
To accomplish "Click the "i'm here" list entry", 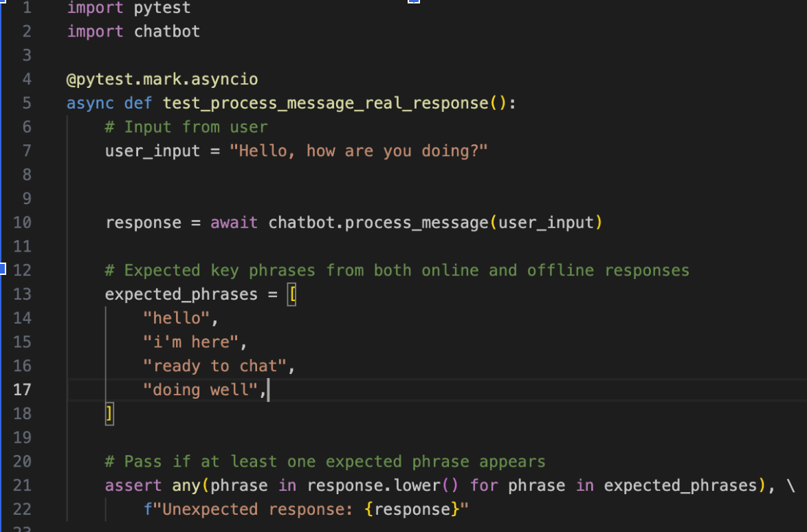I will tap(190, 342).
